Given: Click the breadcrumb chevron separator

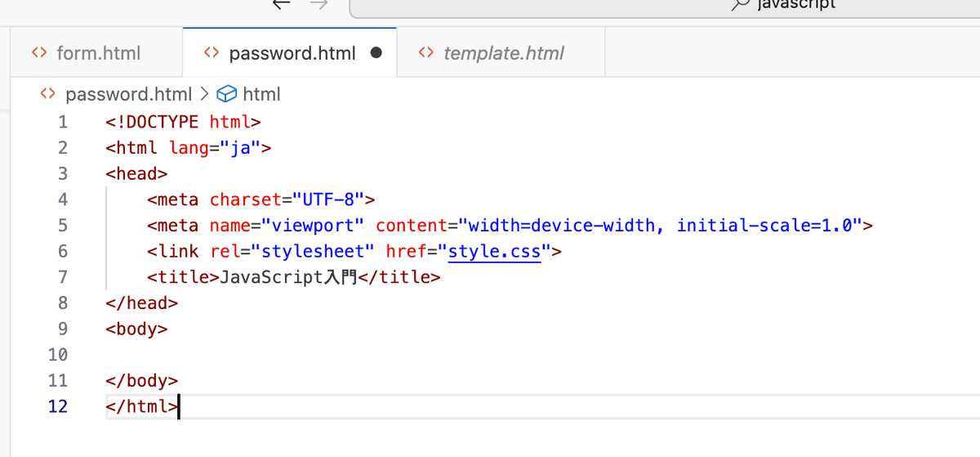Looking at the screenshot, I should click(204, 94).
